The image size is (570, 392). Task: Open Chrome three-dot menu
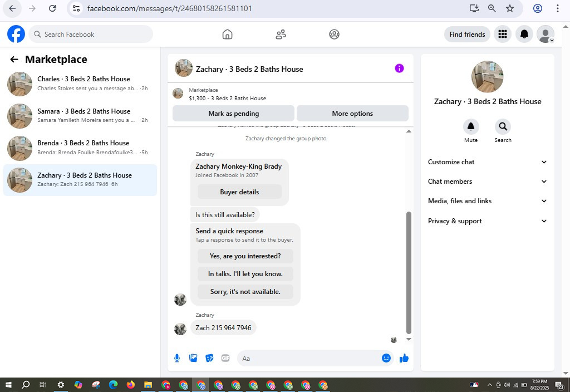(557, 8)
